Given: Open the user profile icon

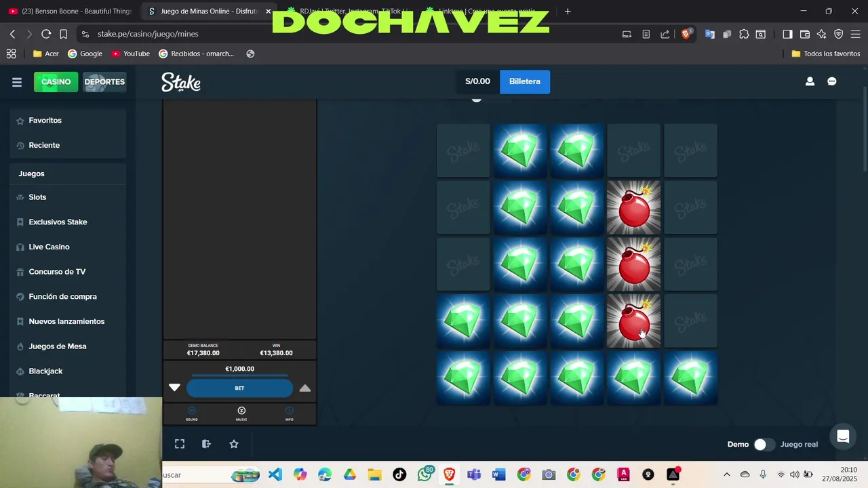Looking at the screenshot, I should (810, 81).
